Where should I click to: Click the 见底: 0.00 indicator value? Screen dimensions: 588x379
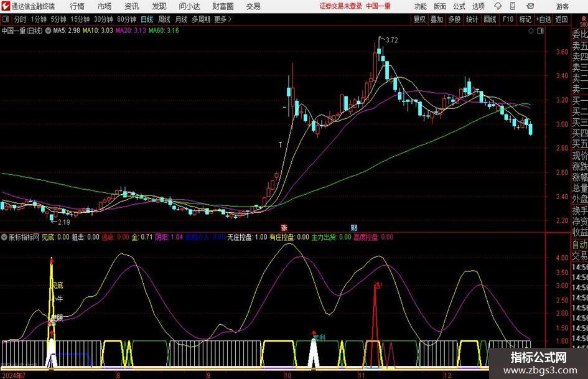pyautogui.click(x=55, y=236)
